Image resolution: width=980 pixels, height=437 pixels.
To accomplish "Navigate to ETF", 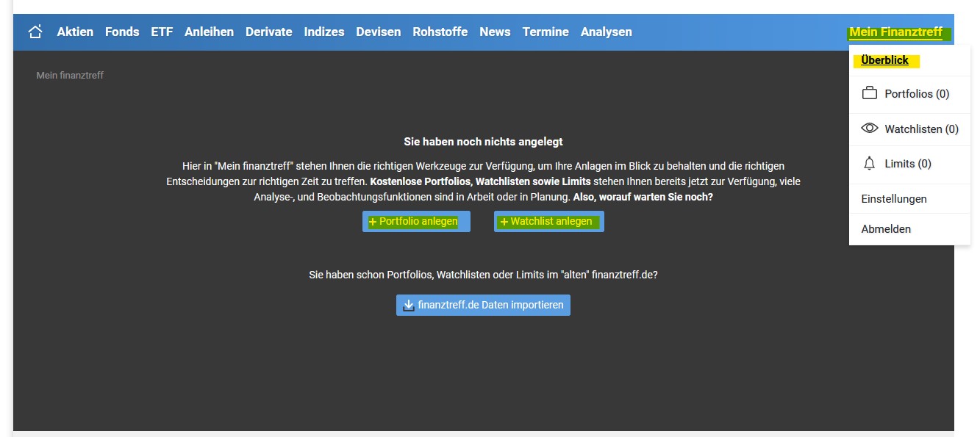I will 162,32.
